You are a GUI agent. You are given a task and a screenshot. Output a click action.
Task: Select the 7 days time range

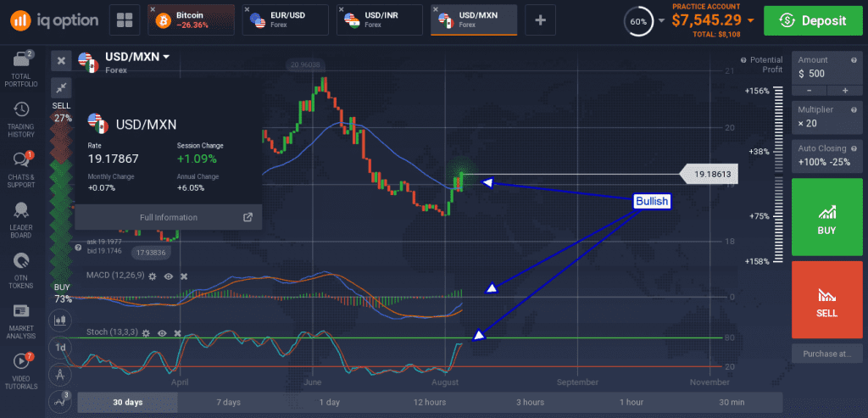click(x=229, y=402)
